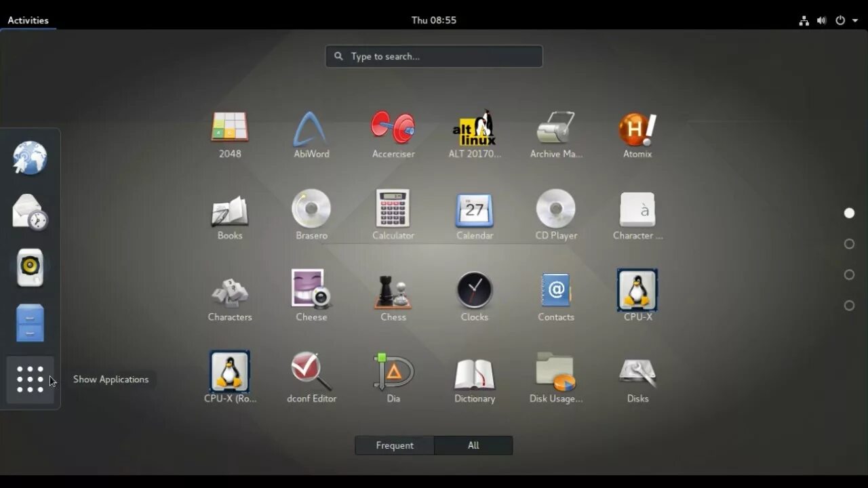Open the ALT 20170 alt linux icon

[x=475, y=135]
